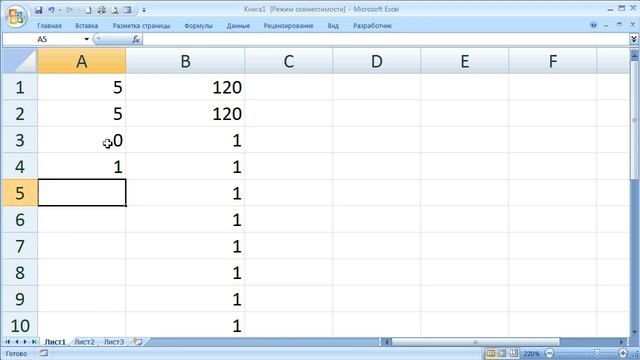Expand the Name Box dropdown arrow

[87, 39]
